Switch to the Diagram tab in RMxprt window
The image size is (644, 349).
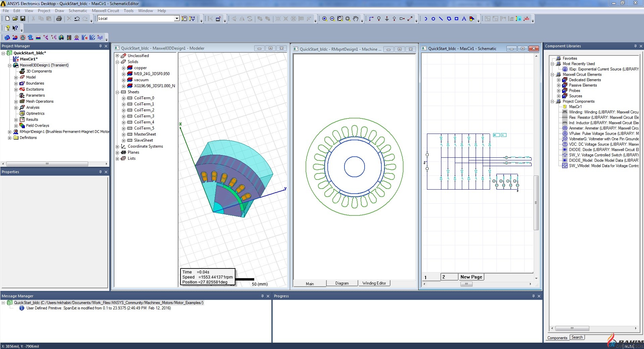click(x=342, y=284)
